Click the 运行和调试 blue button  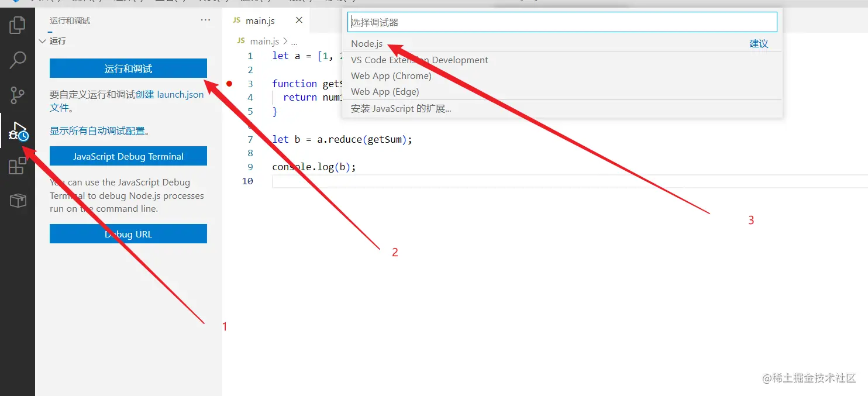(x=128, y=68)
